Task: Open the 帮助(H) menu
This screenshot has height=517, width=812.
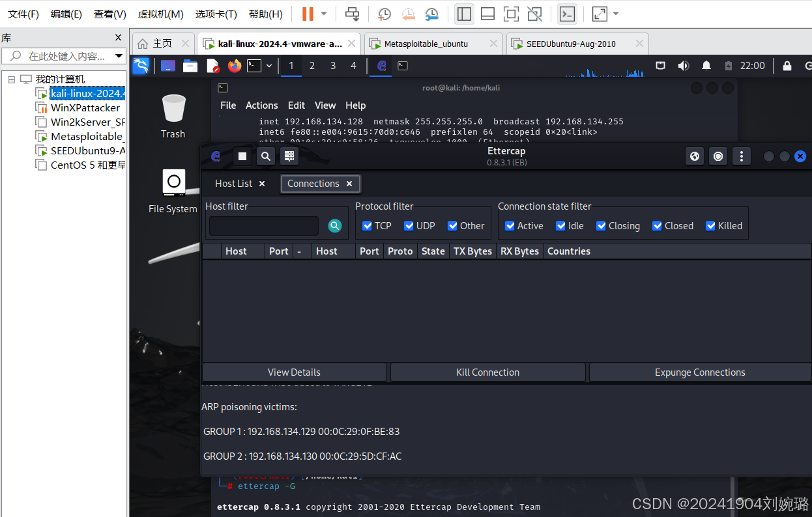Action: pyautogui.click(x=265, y=14)
